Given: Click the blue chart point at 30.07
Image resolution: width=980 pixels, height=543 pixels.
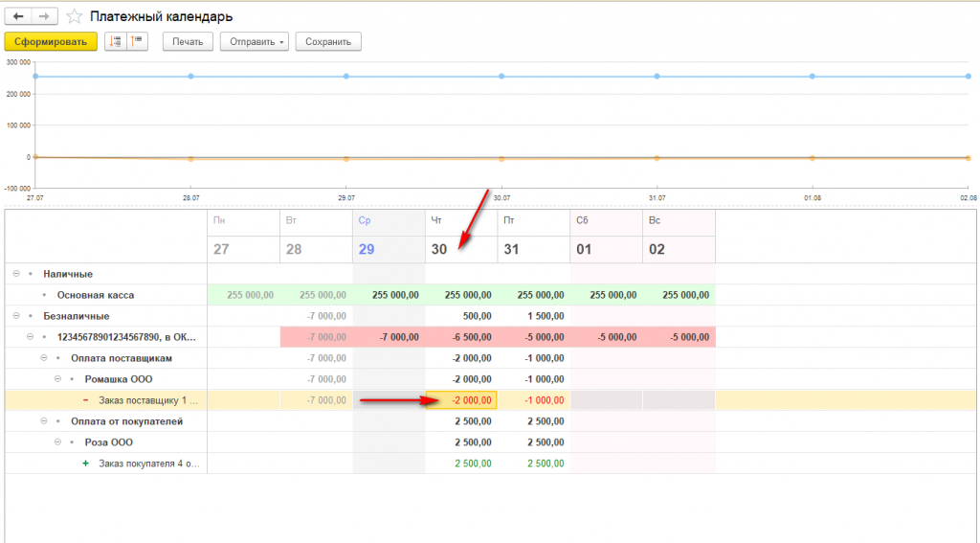Looking at the screenshot, I should coord(501,77).
